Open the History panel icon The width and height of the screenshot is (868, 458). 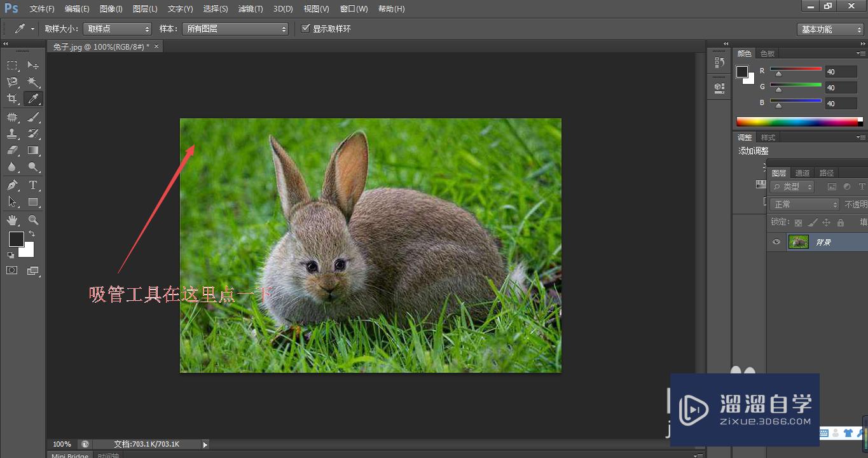(x=719, y=62)
